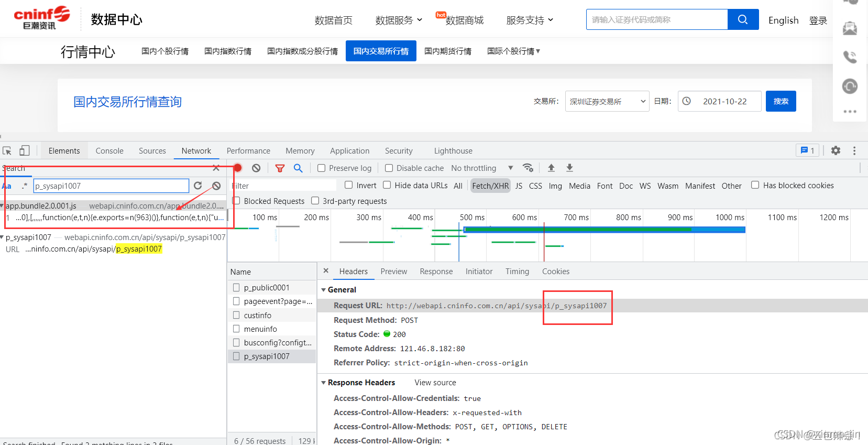Enable Preserve log checkbox
The width and height of the screenshot is (868, 445).
(322, 168)
